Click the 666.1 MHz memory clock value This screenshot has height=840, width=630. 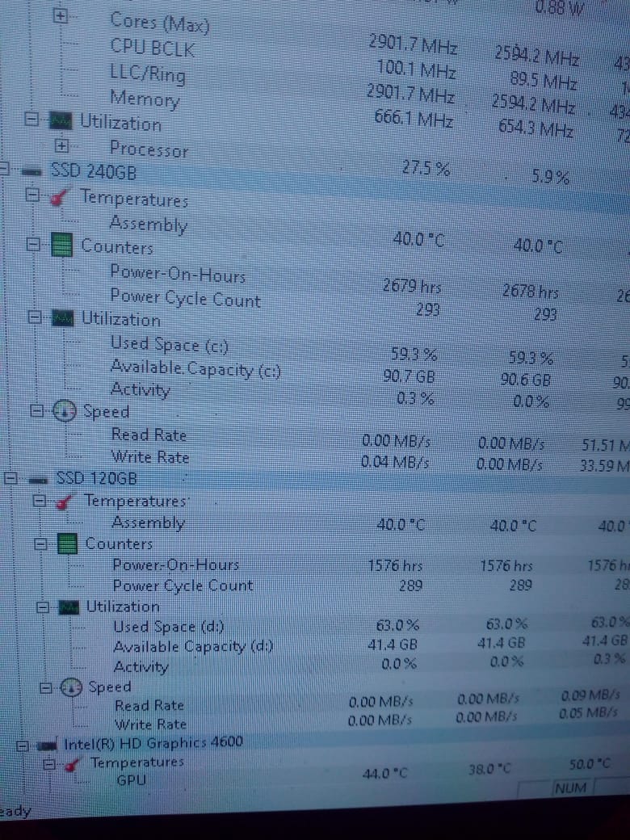coord(414,119)
